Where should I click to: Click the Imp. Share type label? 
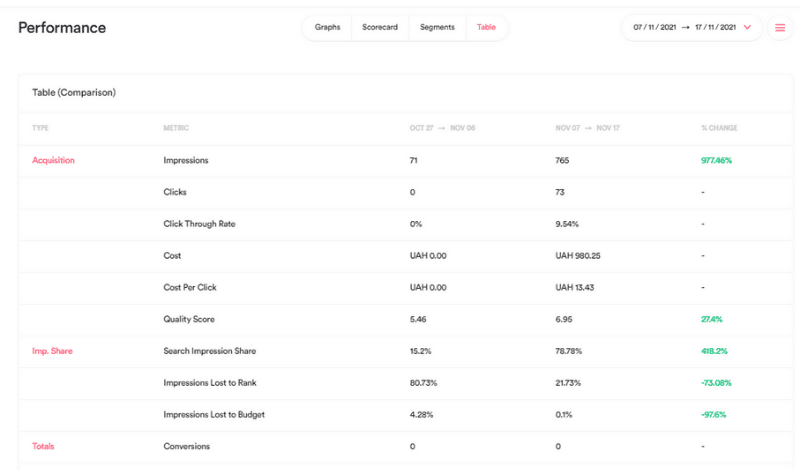point(52,351)
